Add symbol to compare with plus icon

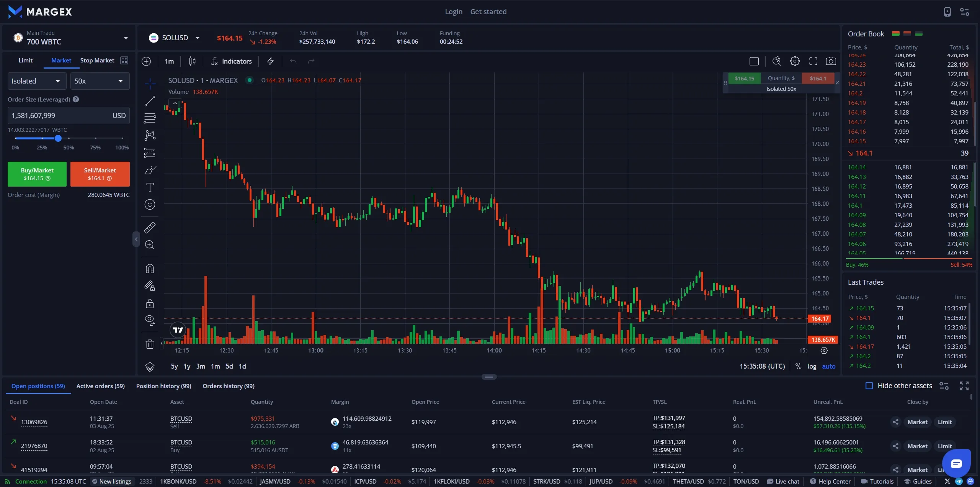coord(146,61)
